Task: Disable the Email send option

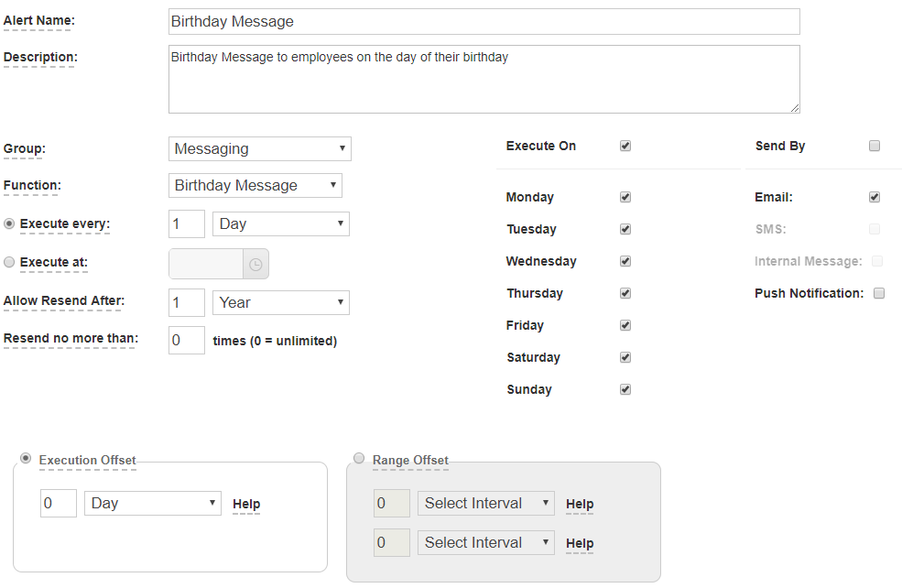Action: pos(875,197)
